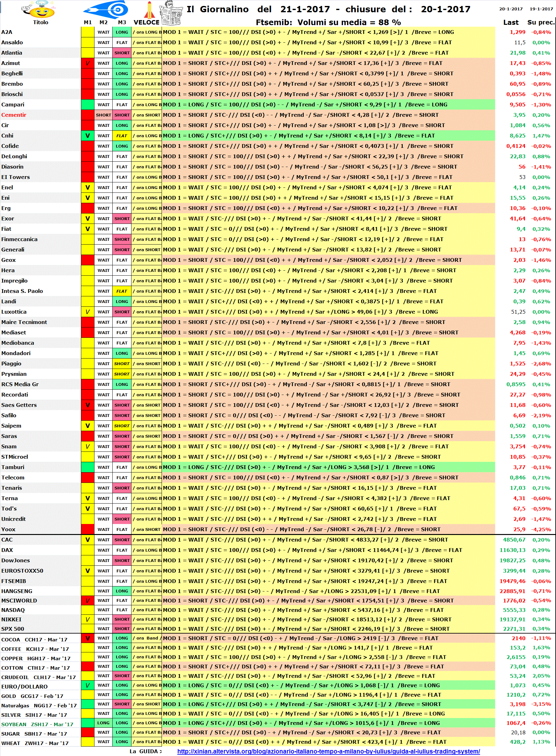Click the M1 column header

coord(88,22)
